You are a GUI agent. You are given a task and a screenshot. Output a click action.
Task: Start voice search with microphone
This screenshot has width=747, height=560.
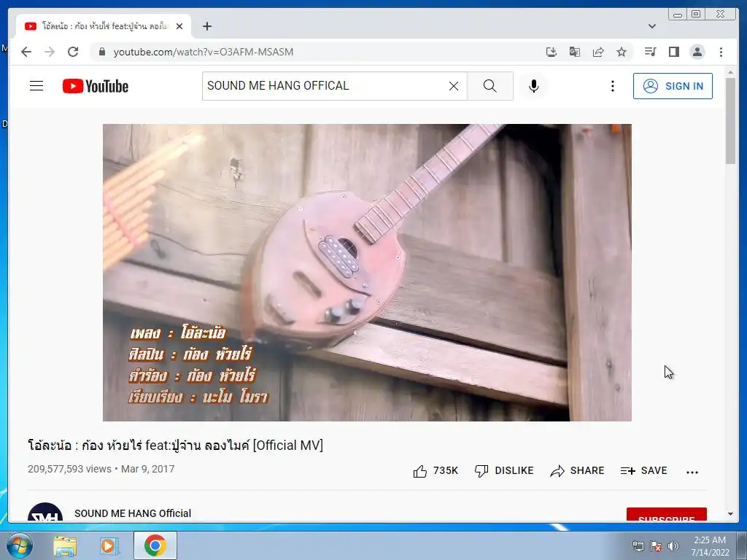tap(533, 86)
